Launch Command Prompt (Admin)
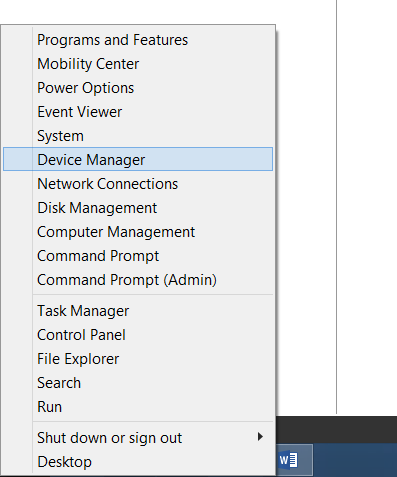The height and width of the screenshot is (477, 397). 138,280
